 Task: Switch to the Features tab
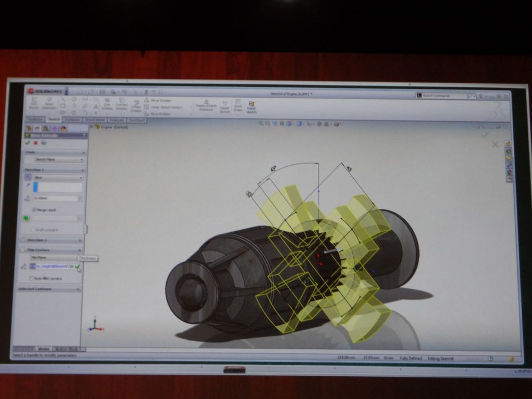point(35,120)
